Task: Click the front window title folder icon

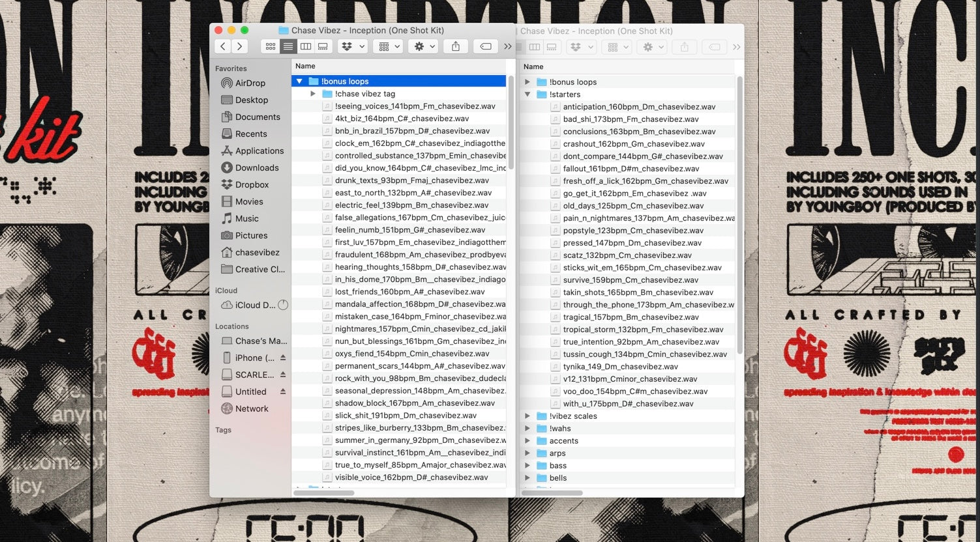Action: tap(283, 30)
